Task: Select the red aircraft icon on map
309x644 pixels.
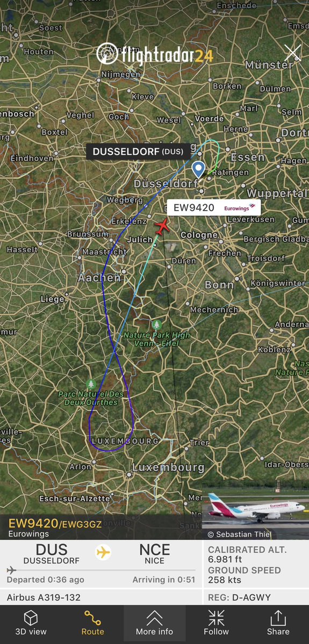Action: pos(162,226)
